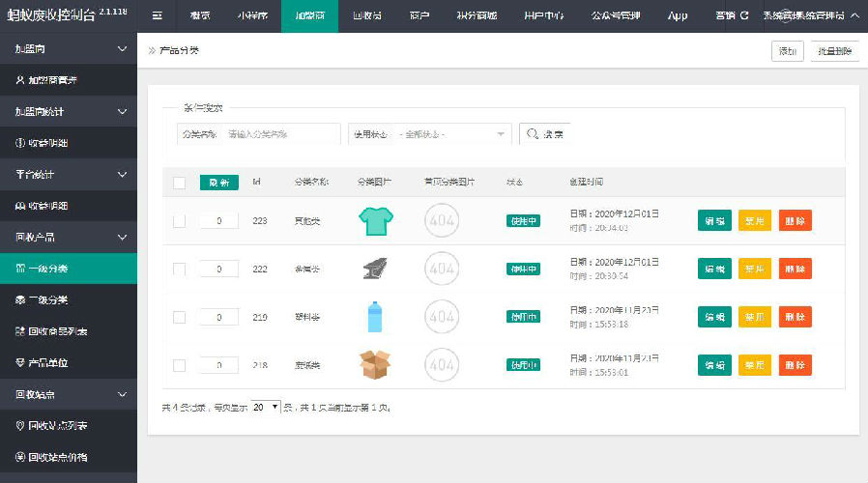Click 删除 for row 218
The image size is (868, 483).
pyautogui.click(x=795, y=365)
